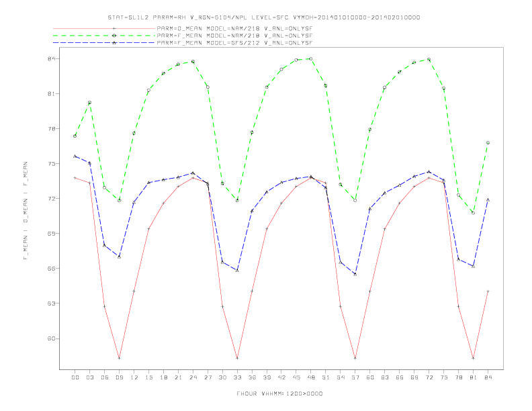Click y-axis tick label 84
The width and height of the screenshot is (532, 411).
[x=51, y=58]
